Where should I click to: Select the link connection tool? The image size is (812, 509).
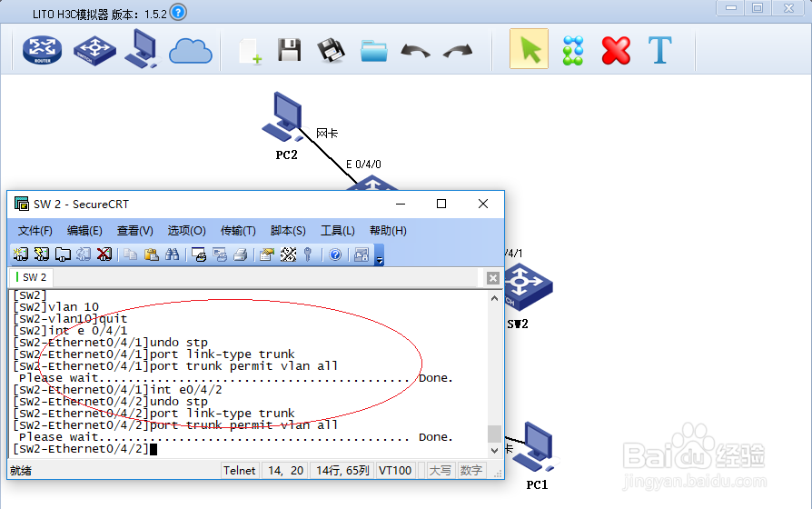click(573, 50)
